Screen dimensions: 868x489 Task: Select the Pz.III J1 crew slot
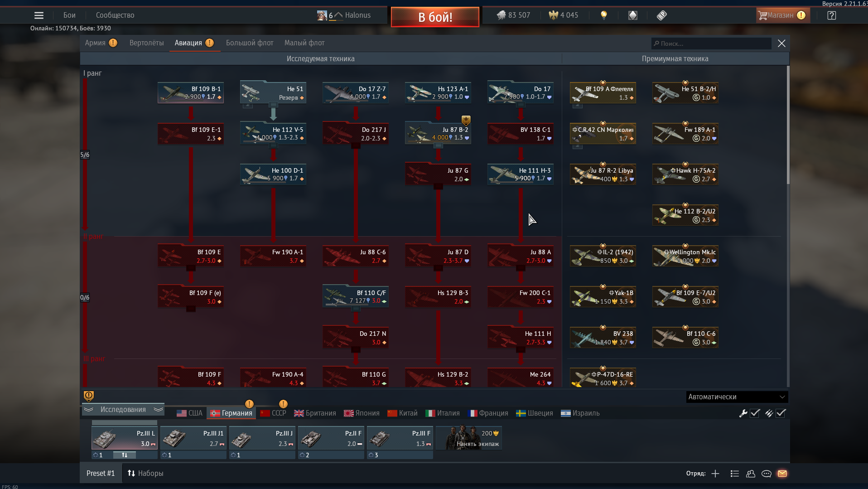click(x=193, y=438)
